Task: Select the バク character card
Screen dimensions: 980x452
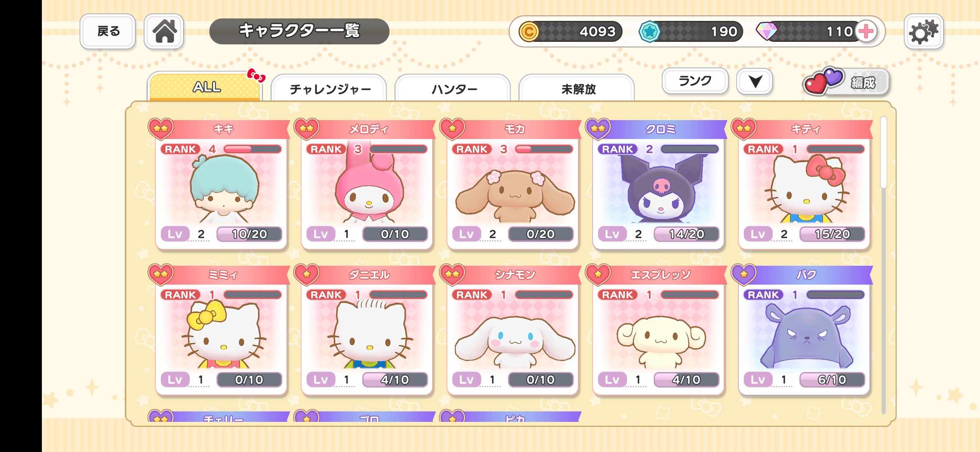Action: coord(804,330)
